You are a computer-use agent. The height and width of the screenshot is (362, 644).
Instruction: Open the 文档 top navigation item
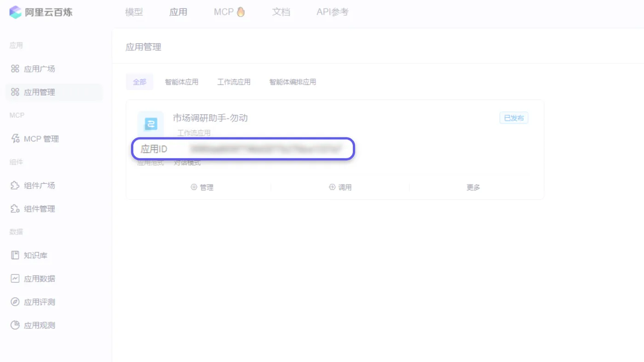[281, 12]
